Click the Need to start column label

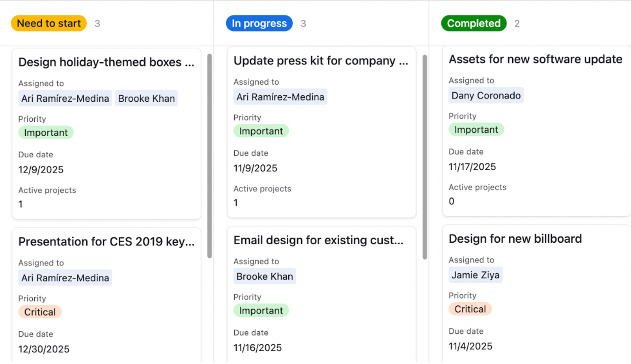pos(49,23)
